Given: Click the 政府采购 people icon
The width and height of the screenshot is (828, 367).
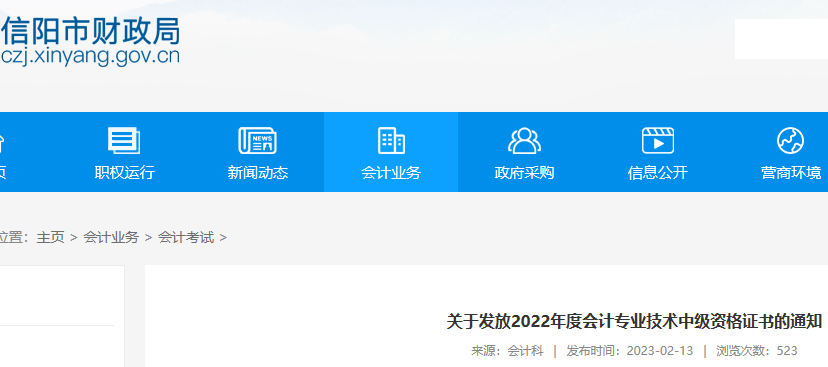Looking at the screenshot, I should point(524,140).
